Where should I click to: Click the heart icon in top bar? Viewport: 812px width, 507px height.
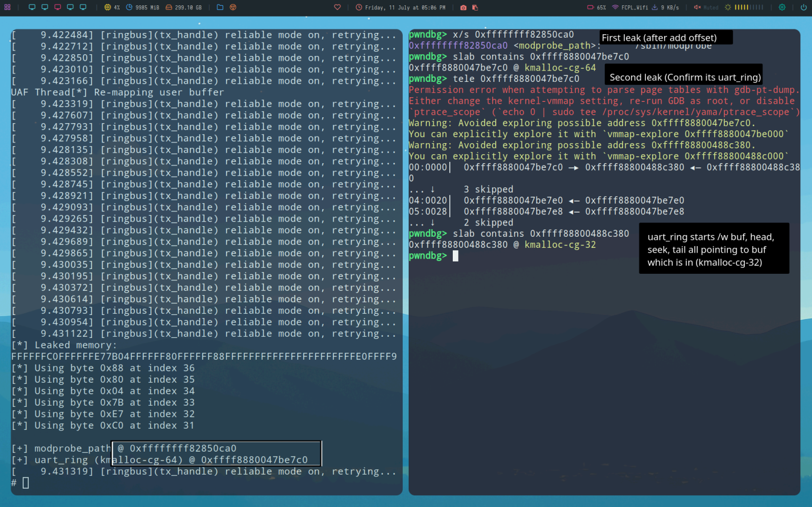(337, 8)
